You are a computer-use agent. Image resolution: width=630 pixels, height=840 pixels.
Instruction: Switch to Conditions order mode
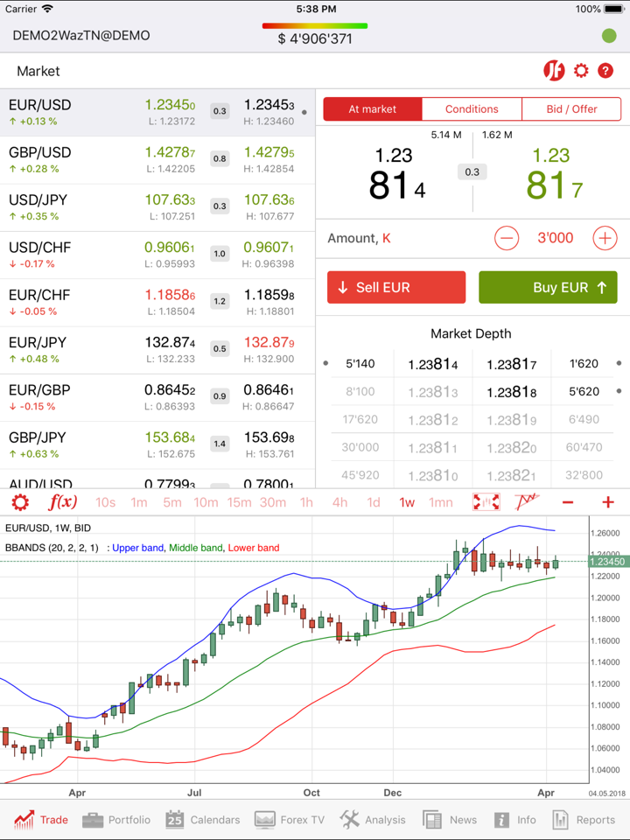click(x=472, y=109)
